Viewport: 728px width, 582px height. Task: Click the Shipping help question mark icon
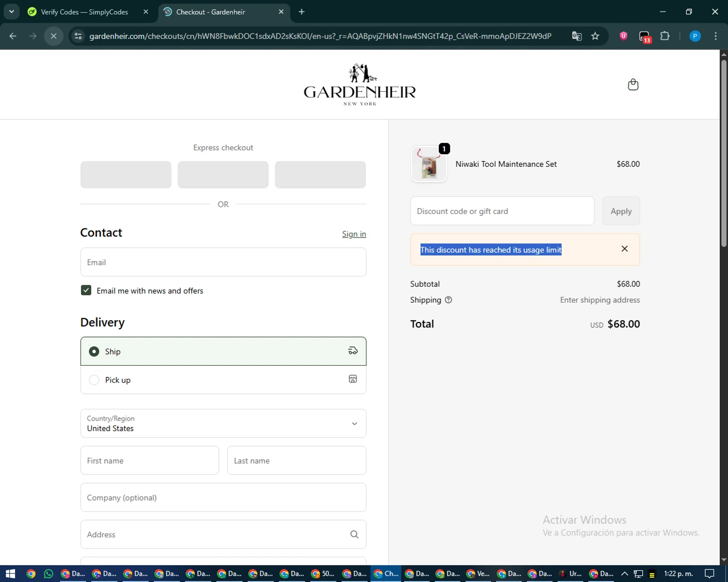coord(448,300)
